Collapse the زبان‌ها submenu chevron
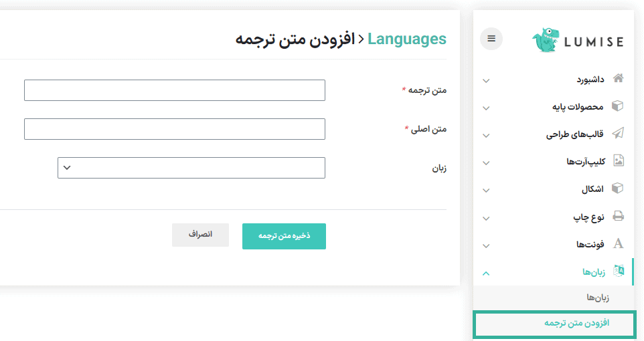644x341 pixels. [x=486, y=273]
